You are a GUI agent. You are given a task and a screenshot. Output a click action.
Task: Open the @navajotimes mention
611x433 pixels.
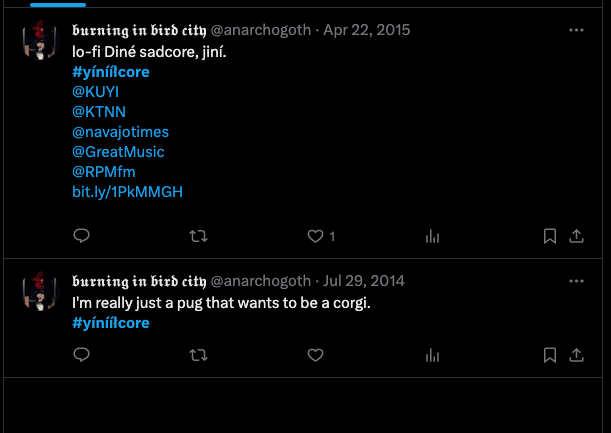(120, 131)
